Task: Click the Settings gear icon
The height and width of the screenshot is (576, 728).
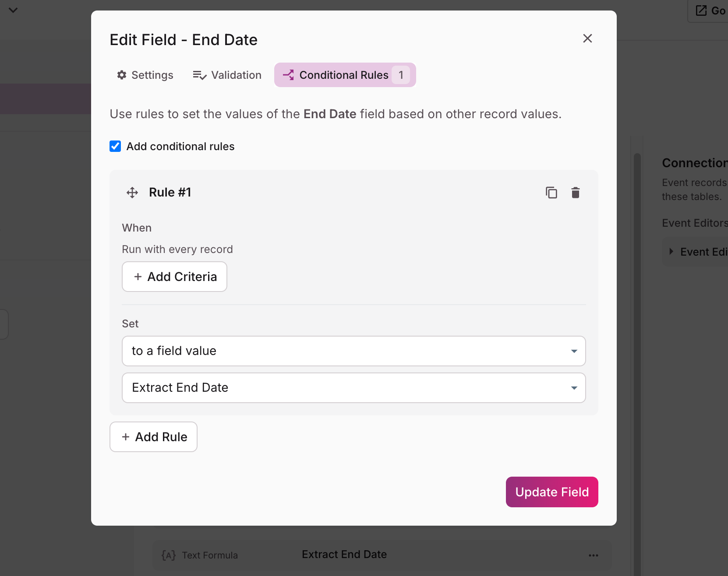Action: click(122, 75)
